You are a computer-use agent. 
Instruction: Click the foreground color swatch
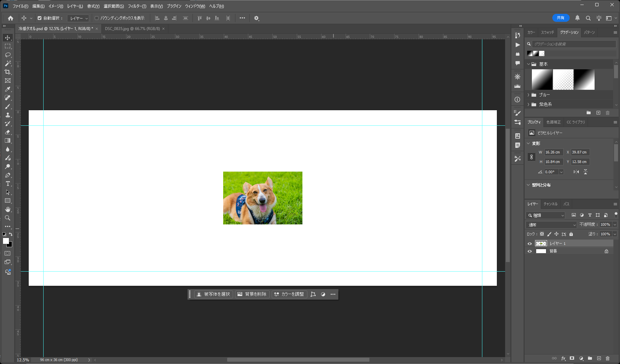[x=6, y=241]
